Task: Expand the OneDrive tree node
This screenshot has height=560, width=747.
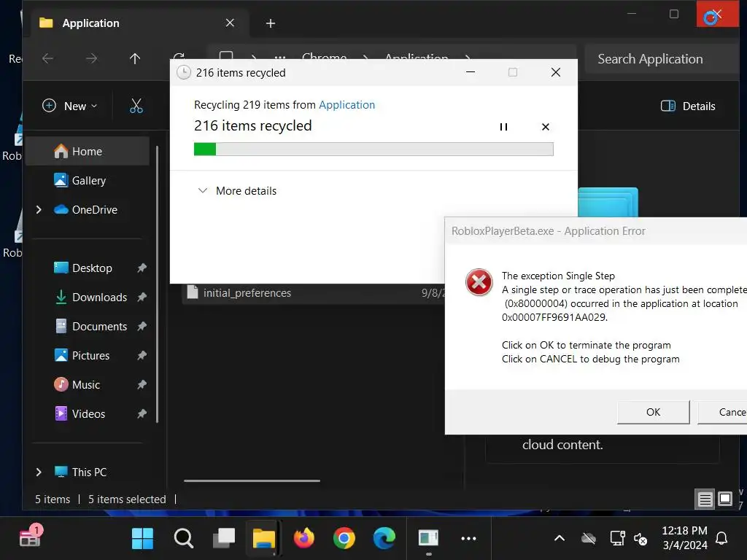Action: 39,209
